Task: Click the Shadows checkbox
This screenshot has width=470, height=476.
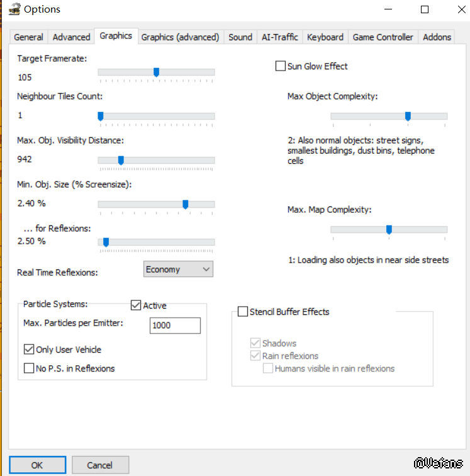Action: coord(255,343)
